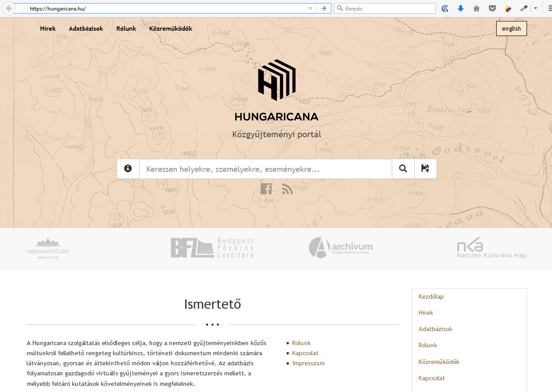Click the colorful dots extension icon
This screenshot has height=392, width=552.
click(x=508, y=8)
